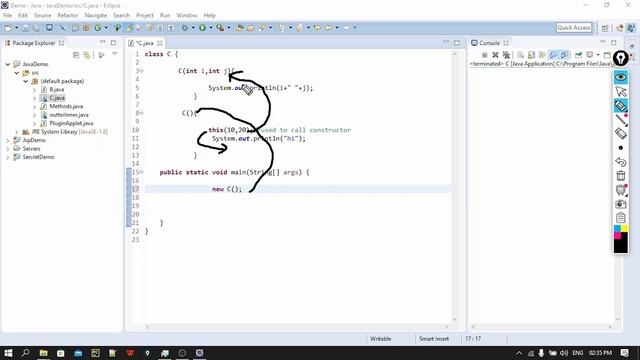This screenshot has width=640, height=360.
Task: Click Terminate square in the Console toolbar
Action: click(x=484, y=55)
